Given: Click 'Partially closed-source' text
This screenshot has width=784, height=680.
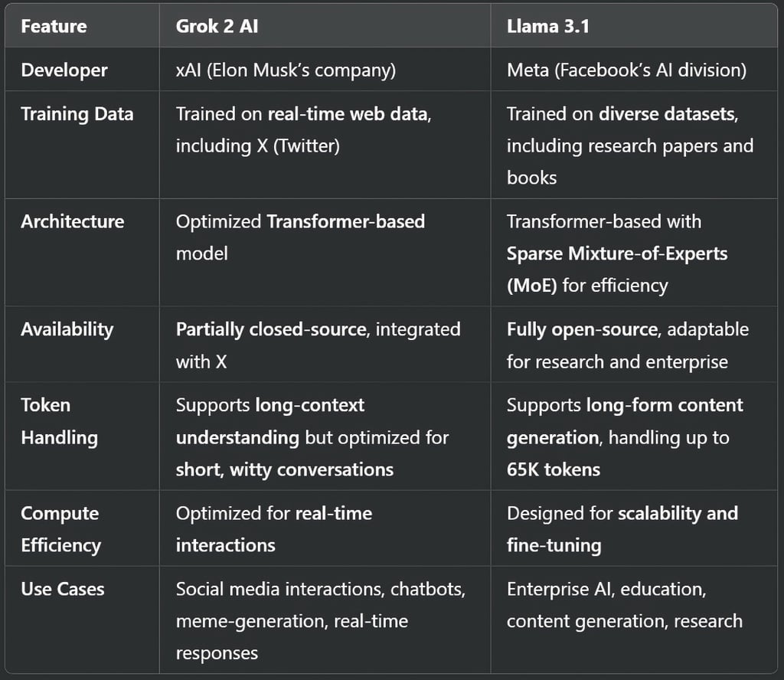Looking at the screenshot, I should (x=272, y=329).
